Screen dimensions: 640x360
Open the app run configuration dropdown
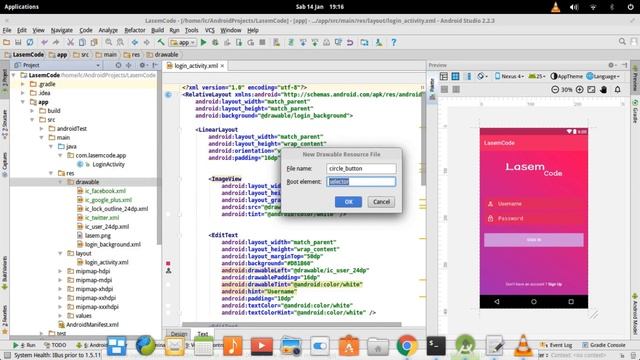point(183,42)
